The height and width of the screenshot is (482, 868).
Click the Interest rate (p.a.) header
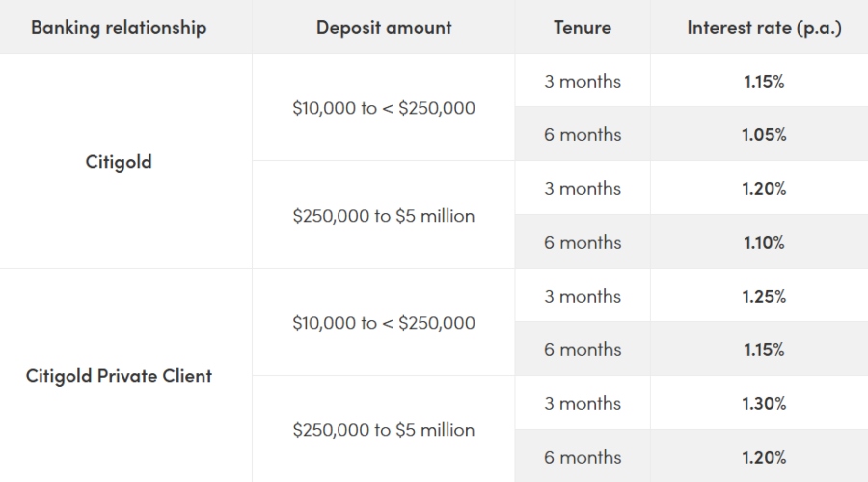tap(764, 27)
